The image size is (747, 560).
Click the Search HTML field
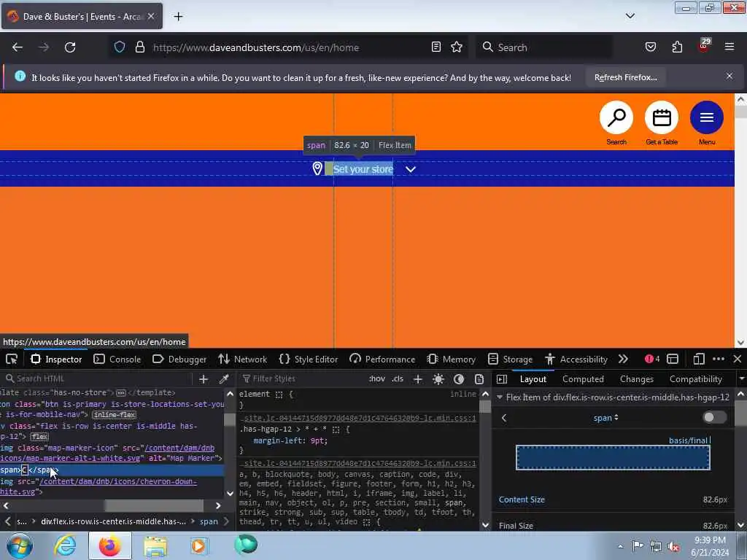coord(98,378)
